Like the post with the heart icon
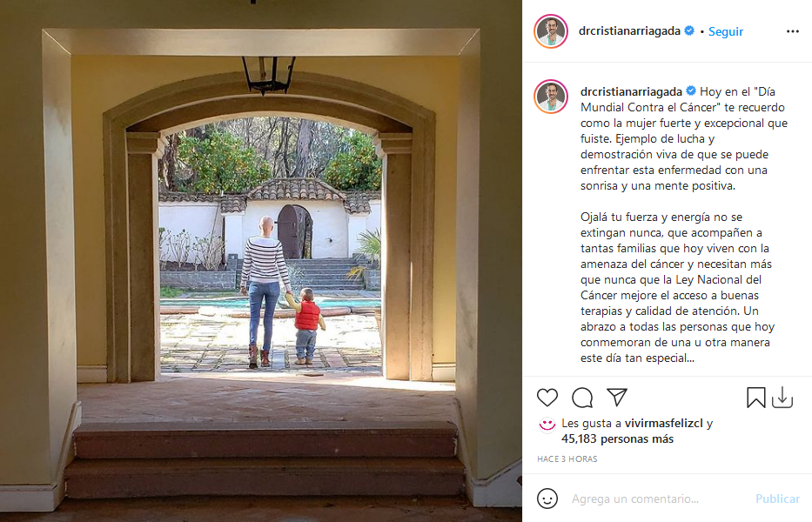Image resolution: width=812 pixels, height=522 pixels. tap(547, 398)
